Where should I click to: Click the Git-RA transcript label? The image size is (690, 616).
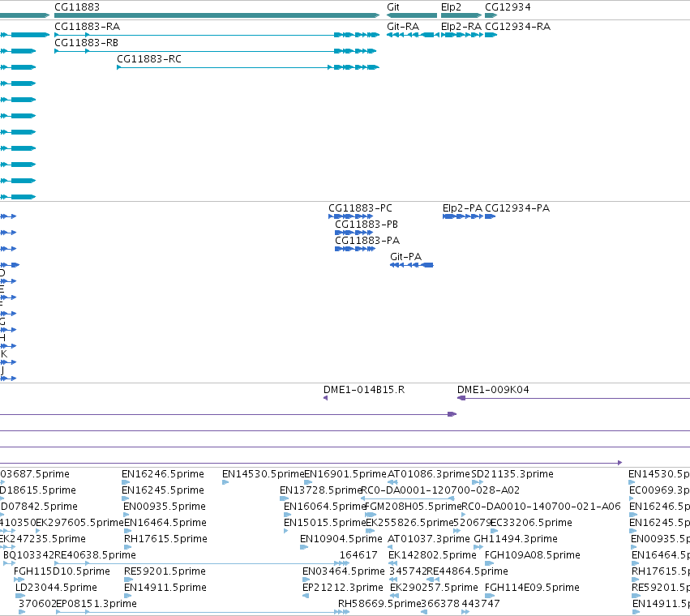(x=403, y=27)
